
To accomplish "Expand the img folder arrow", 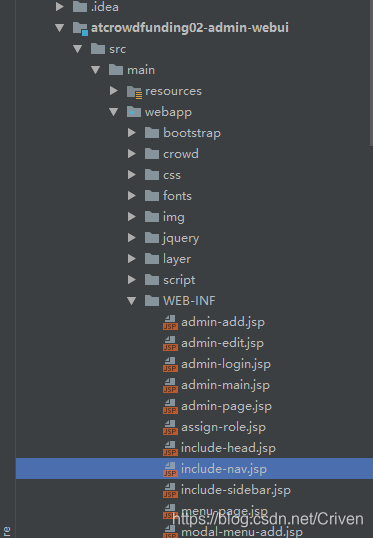I will [x=132, y=217].
